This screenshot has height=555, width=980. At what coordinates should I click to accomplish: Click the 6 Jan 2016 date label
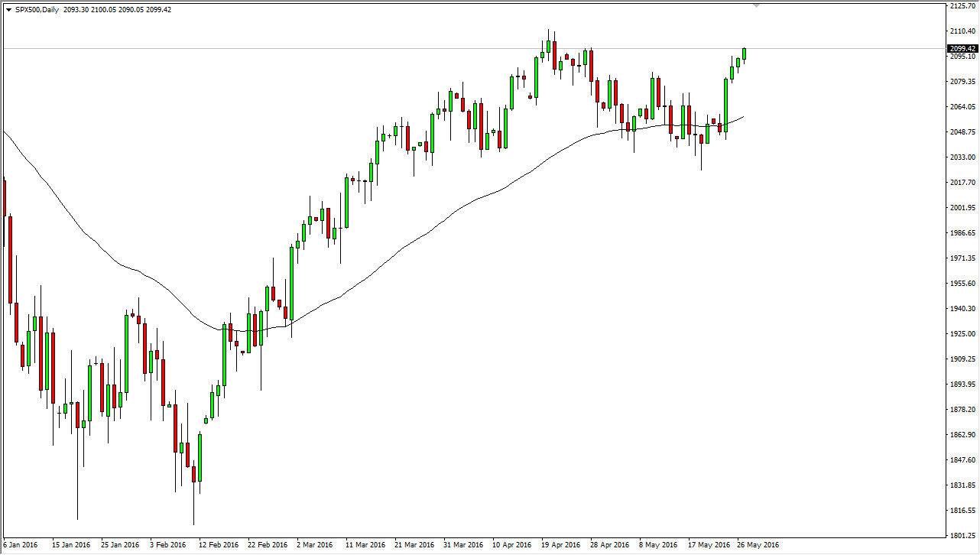tap(19, 545)
